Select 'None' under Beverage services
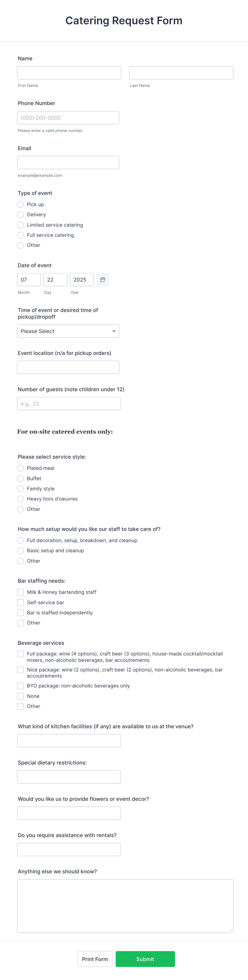 pyautogui.click(x=20, y=696)
